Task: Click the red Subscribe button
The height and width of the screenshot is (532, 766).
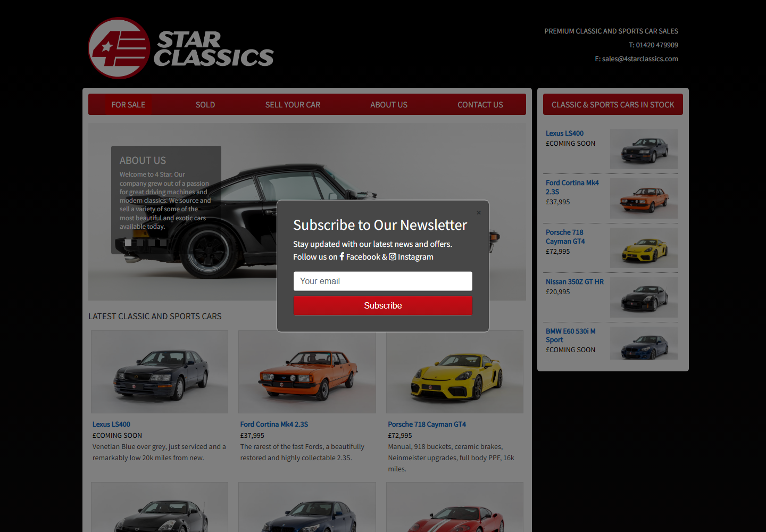Action: (383, 305)
